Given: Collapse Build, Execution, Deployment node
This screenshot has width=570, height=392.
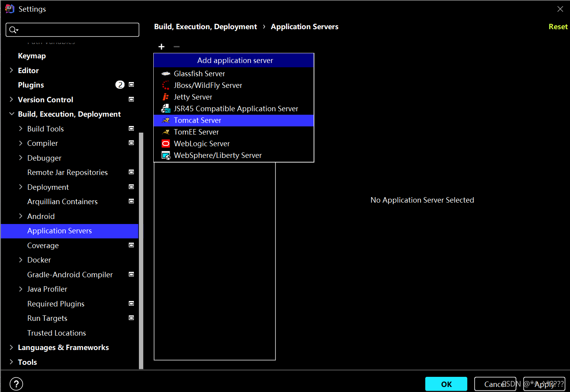Looking at the screenshot, I should (x=11, y=114).
